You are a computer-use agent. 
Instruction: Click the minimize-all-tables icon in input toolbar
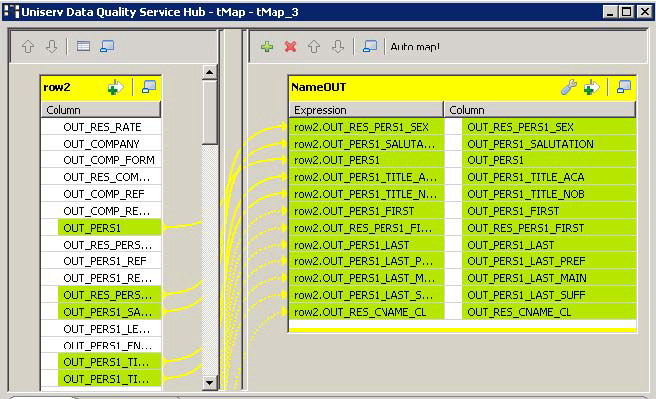(x=107, y=46)
